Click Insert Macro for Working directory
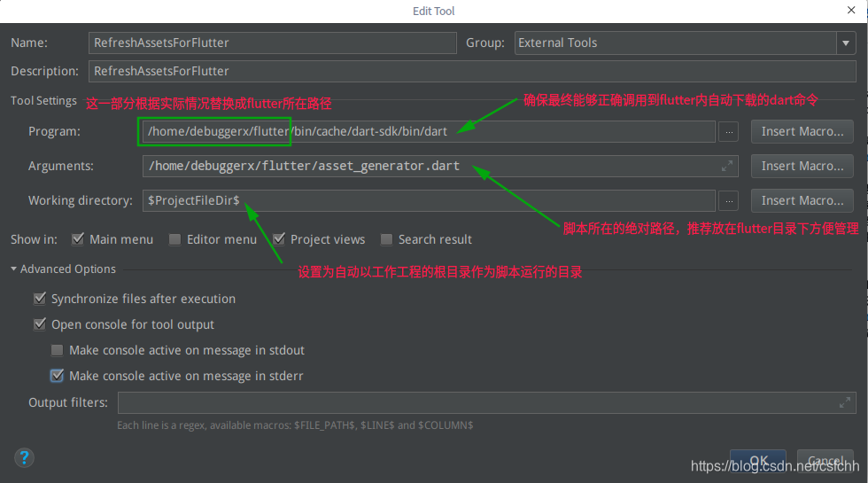This screenshot has width=868, height=483. (x=802, y=200)
